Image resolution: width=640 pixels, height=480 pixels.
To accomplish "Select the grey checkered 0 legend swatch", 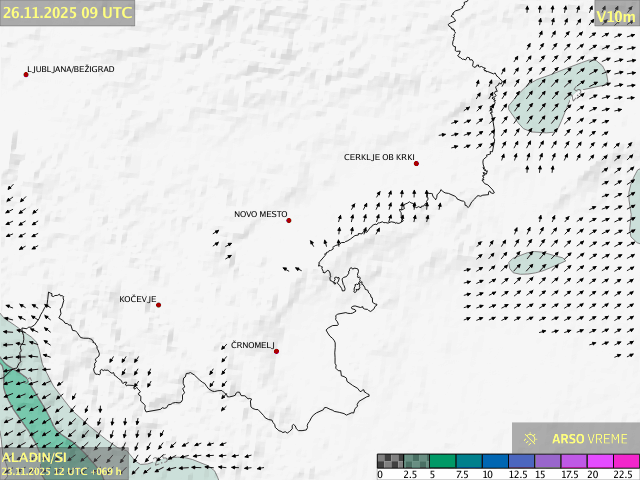I will [x=390, y=461].
